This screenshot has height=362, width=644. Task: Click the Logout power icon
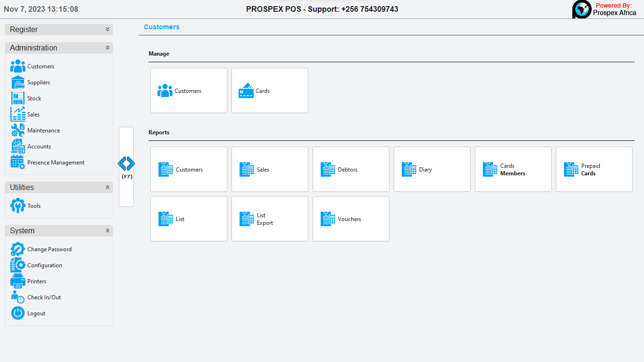pos(18,313)
